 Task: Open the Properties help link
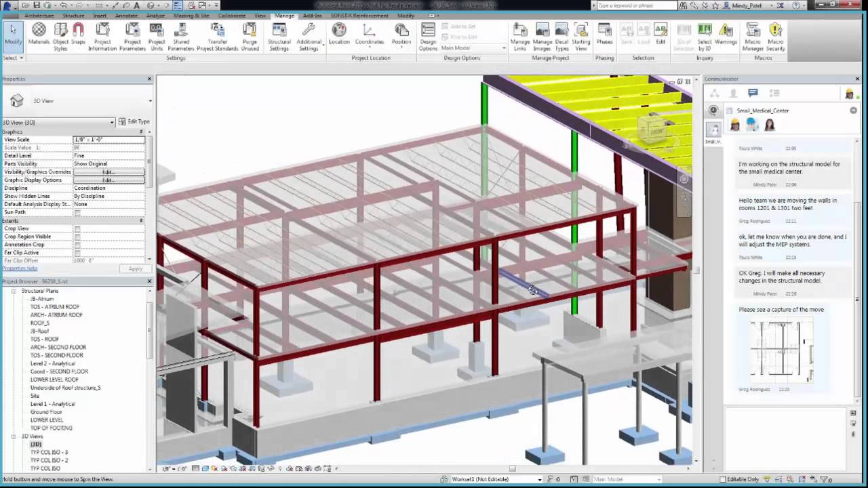coord(20,268)
